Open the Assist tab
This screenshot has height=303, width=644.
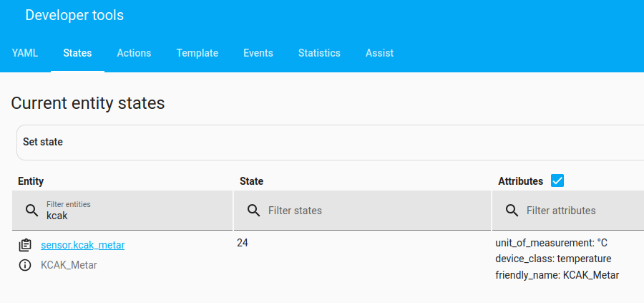coord(379,53)
